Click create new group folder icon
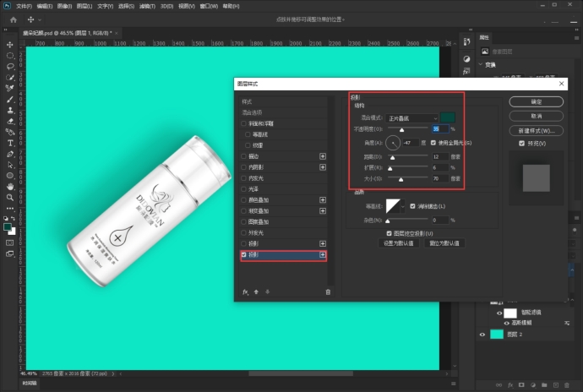Image resolution: width=583 pixels, height=392 pixels. [544, 385]
